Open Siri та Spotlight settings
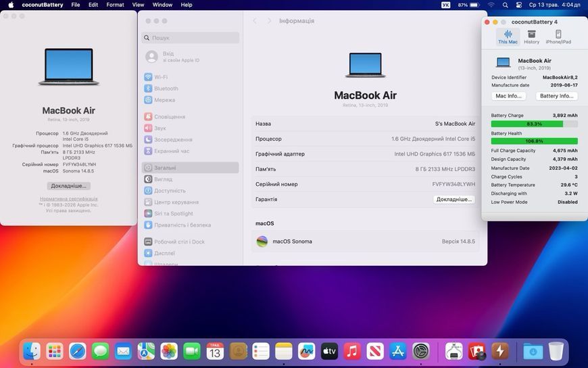The height and width of the screenshot is (368, 588). tap(190, 214)
